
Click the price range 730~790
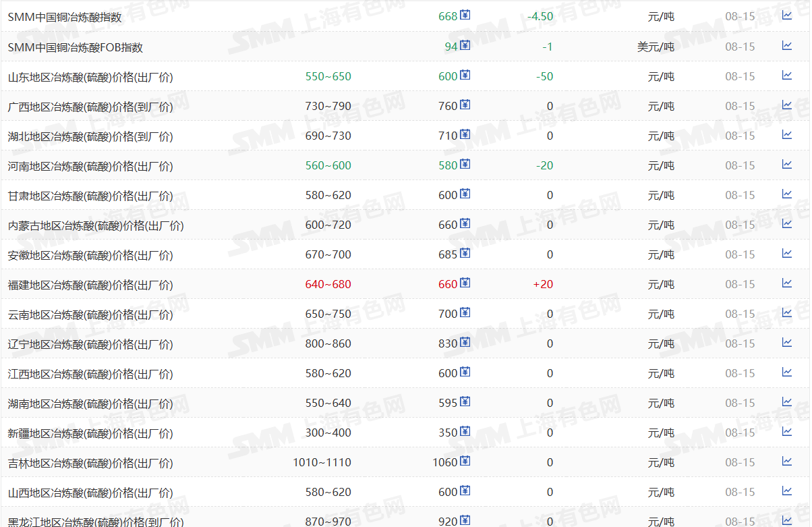click(x=328, y=106)
